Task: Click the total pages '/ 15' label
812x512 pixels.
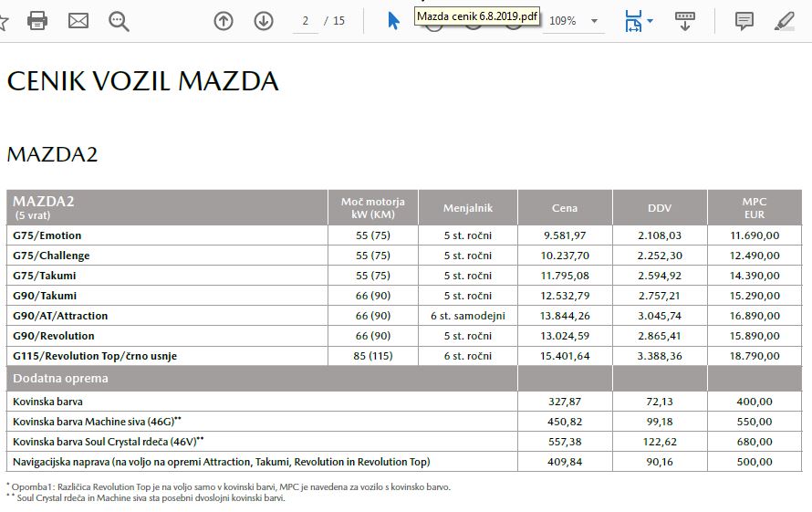Action: tap(335, 21)
